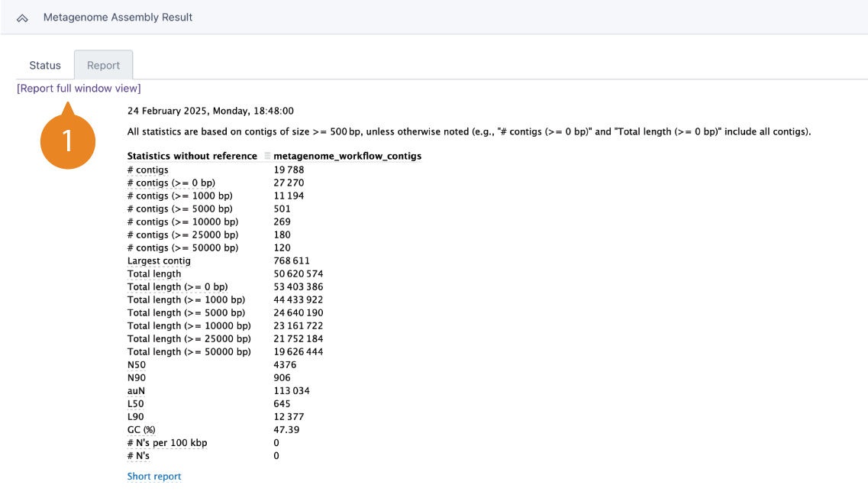Image resolution: width=868 pixels, height=498 pixels.
Task: Click the auN value 113 034
Action: tap(292, 391)
